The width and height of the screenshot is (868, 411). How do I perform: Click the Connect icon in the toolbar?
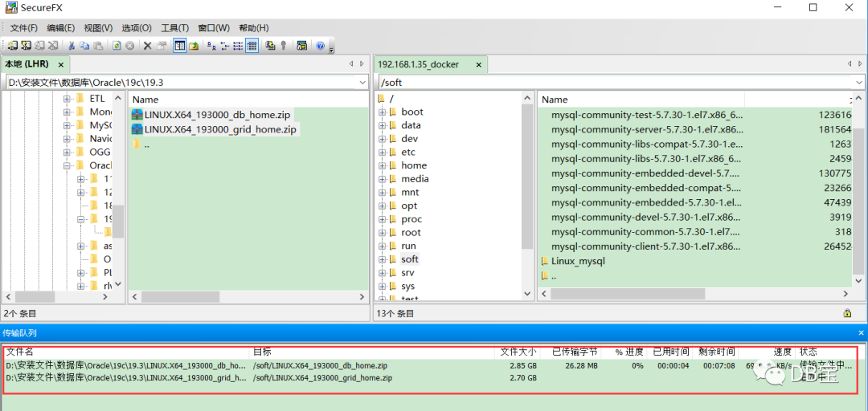[x=12, y=46]
